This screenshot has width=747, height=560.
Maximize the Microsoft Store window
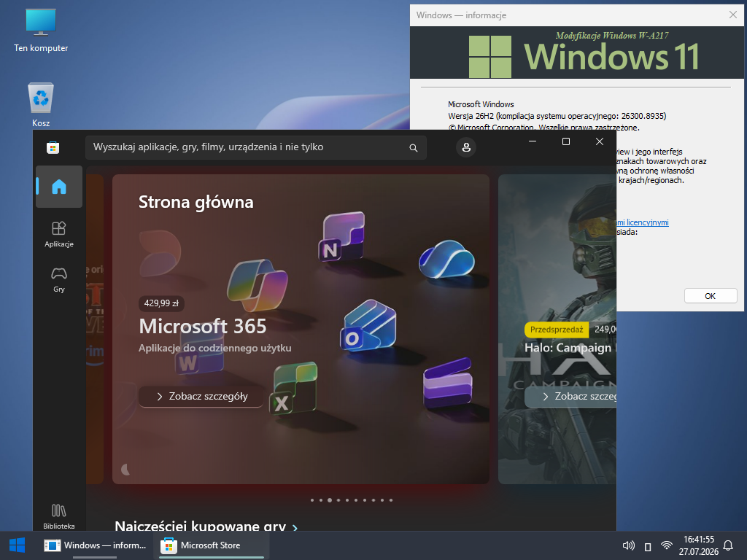tap(566, 141)
